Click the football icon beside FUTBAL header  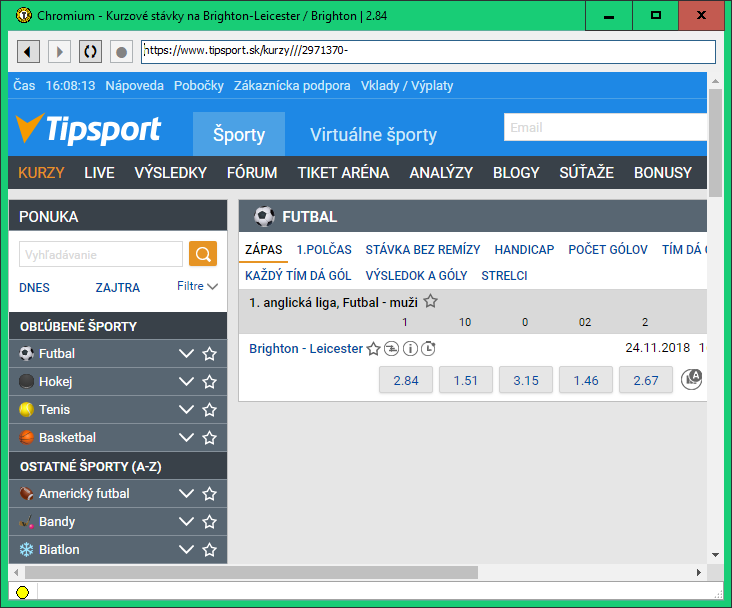point(264,217)
